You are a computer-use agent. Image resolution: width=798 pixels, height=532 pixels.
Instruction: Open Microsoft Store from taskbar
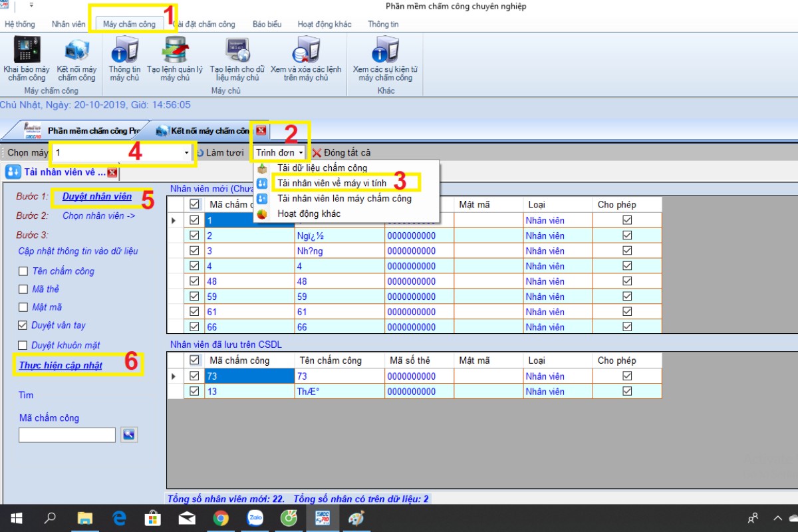(x=153, y=518)
